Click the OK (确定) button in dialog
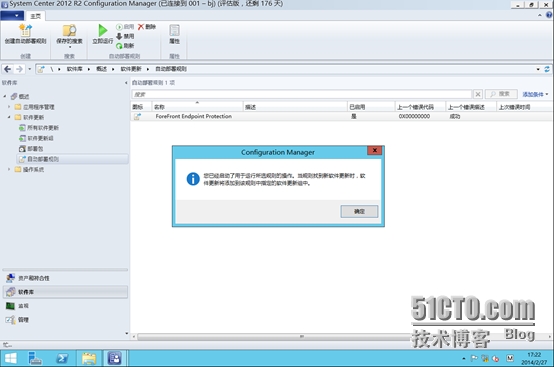This screenshot has height=367, width=554. point(359,211)
